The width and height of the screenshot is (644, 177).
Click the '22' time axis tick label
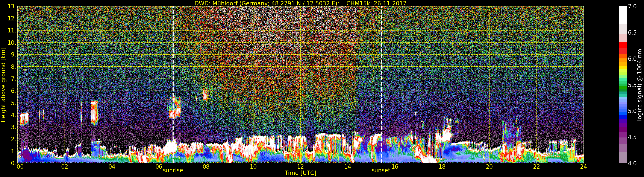pyautogui.click(x=536, y=166)
